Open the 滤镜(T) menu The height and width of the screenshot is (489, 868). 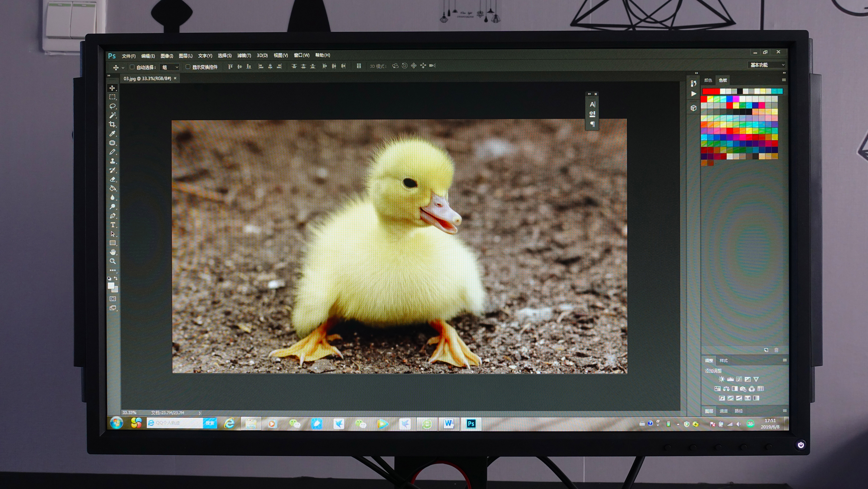click(244, 55)
